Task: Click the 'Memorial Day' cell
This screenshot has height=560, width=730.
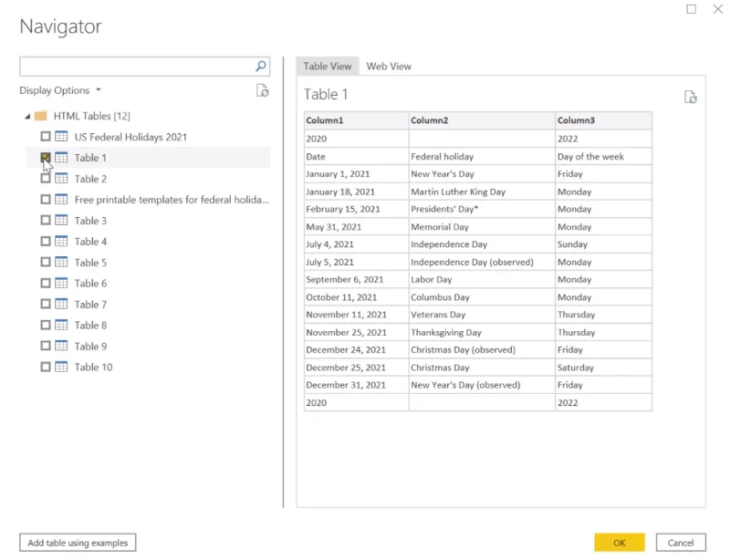Action: click(x=482, y=227)
